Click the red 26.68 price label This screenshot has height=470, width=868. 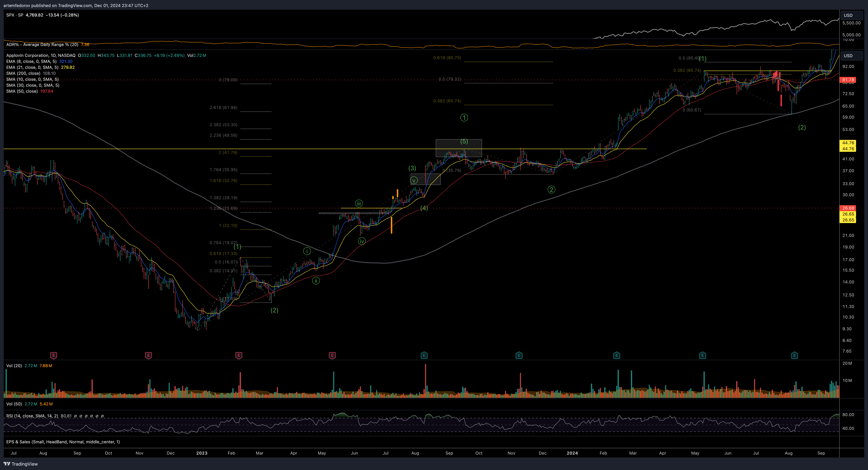pos(848,208)
